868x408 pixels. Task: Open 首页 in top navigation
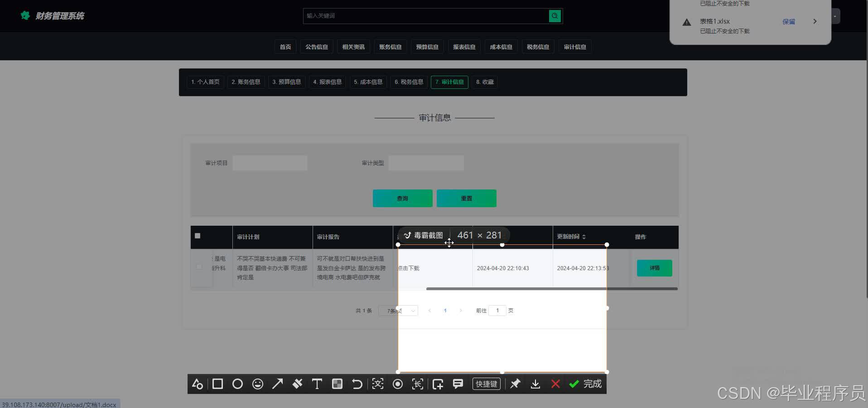[x=285, y=47]
